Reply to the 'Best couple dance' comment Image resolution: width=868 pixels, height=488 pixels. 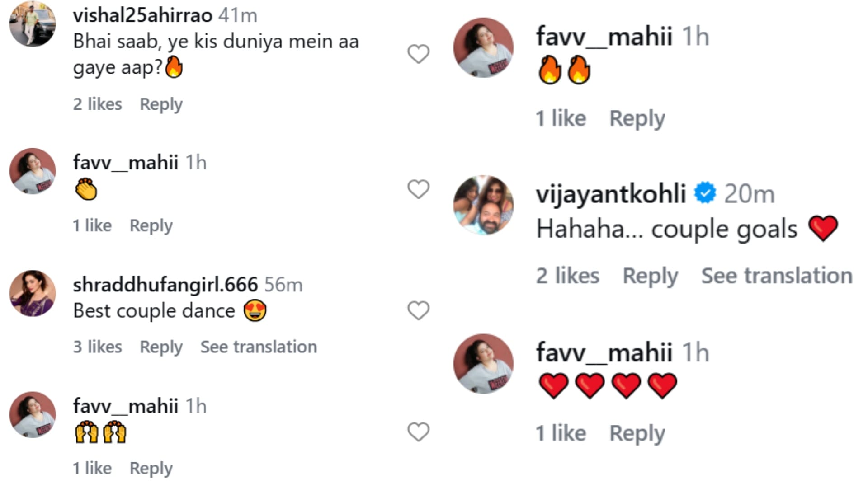pos(161,347)
